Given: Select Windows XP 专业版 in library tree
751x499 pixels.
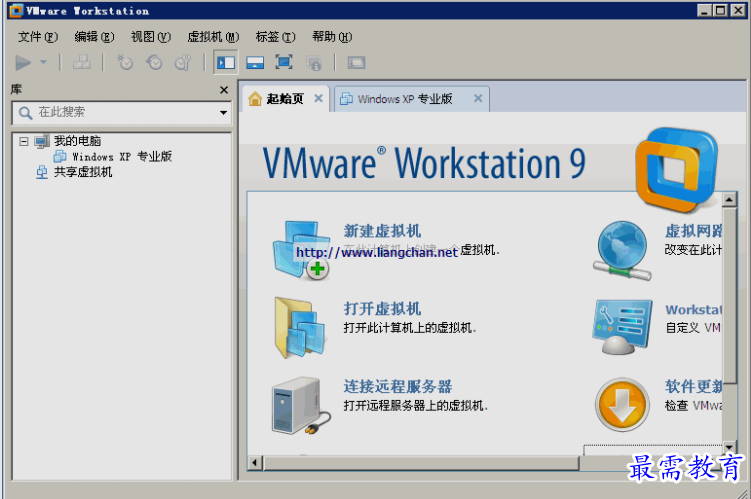Looking at the screenshot, I should click(x=122, y=157).
